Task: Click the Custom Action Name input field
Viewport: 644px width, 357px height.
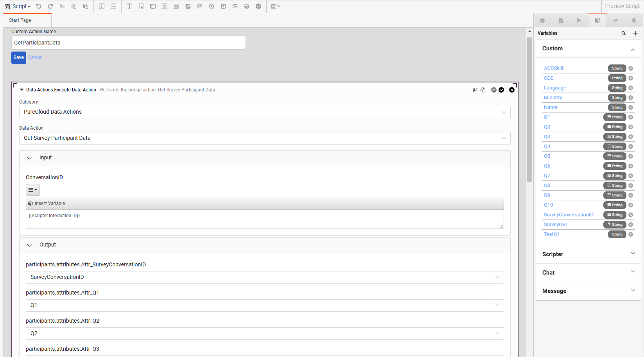Action: tap(128, 43)
